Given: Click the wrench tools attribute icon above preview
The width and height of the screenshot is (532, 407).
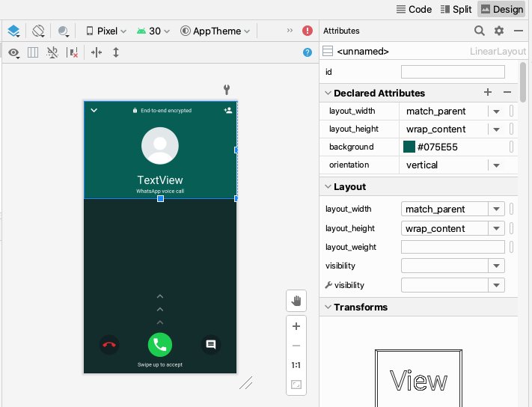Looking at the screenshot, I should click(x=227, y=90).
